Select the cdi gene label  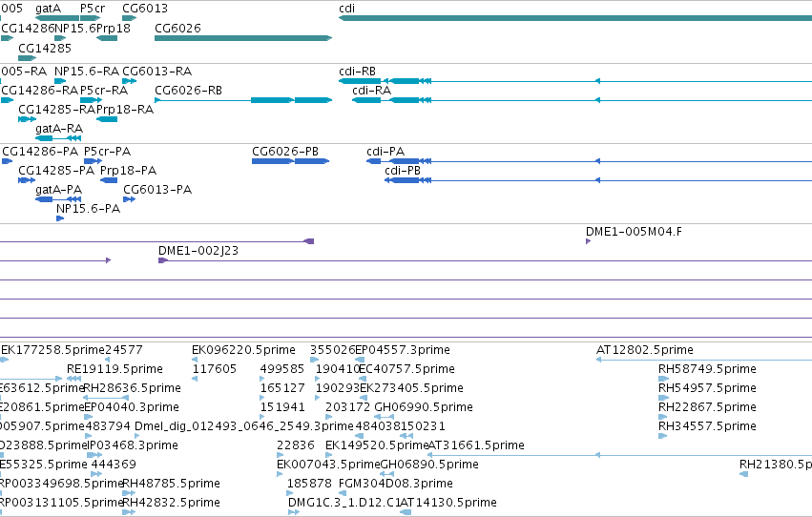pyautogui.click(x=347, y=9)
